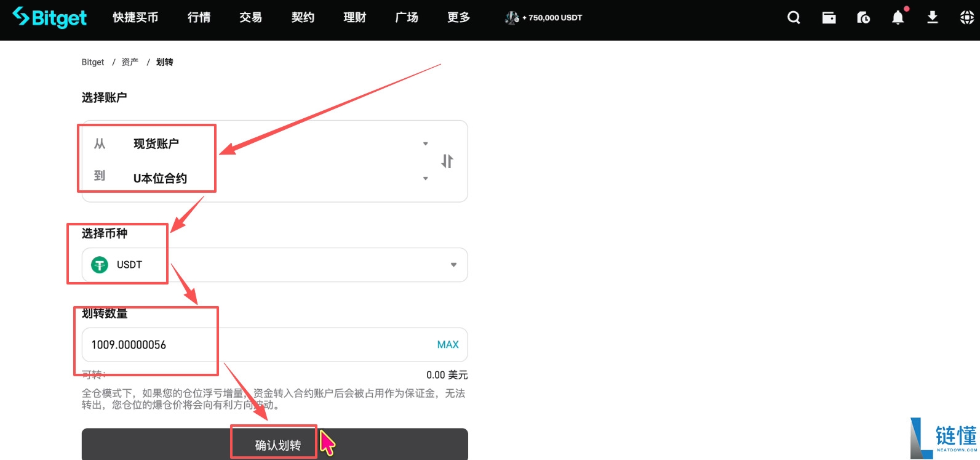Open the search magnifier icon

pyautogui.click(x=794, y=17)
